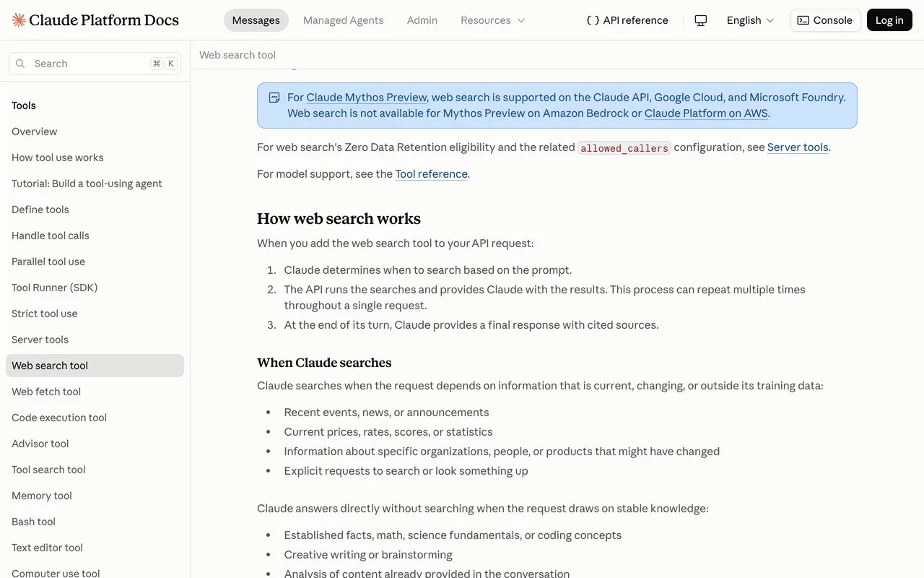Focus the Search input field
The height and width of the screenshot is (578, 924).
pyautogui.click(x=95, y=64)
